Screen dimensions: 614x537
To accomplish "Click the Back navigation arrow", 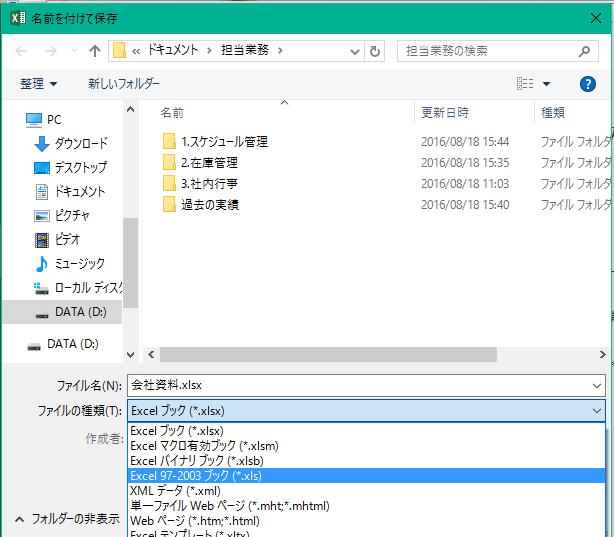I will click(x=21, y=51).
